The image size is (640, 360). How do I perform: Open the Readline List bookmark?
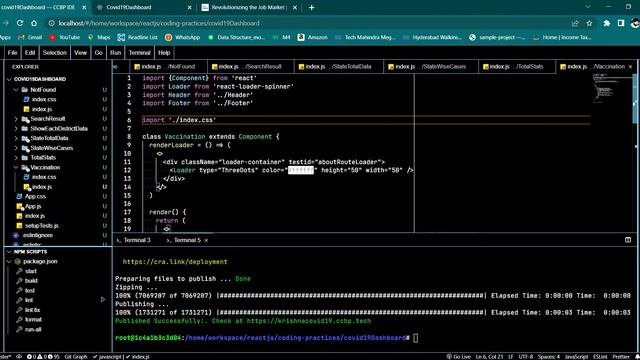(x=138, y=37)
